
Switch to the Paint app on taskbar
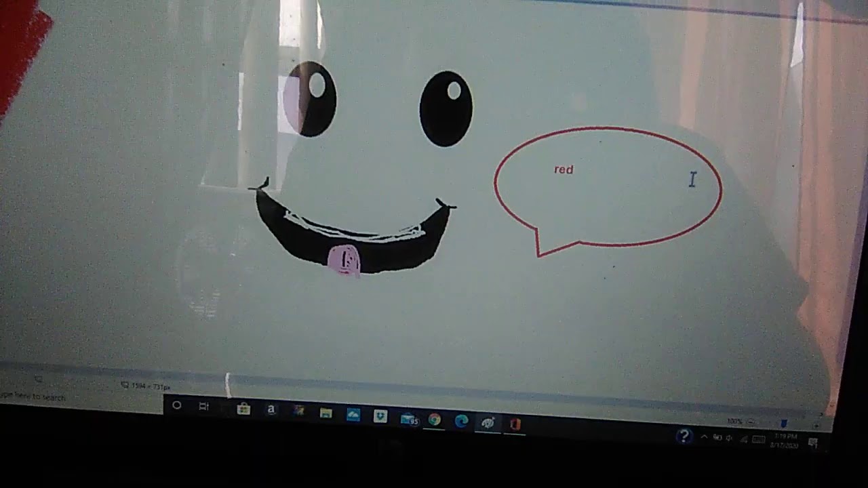pos(488,423)
